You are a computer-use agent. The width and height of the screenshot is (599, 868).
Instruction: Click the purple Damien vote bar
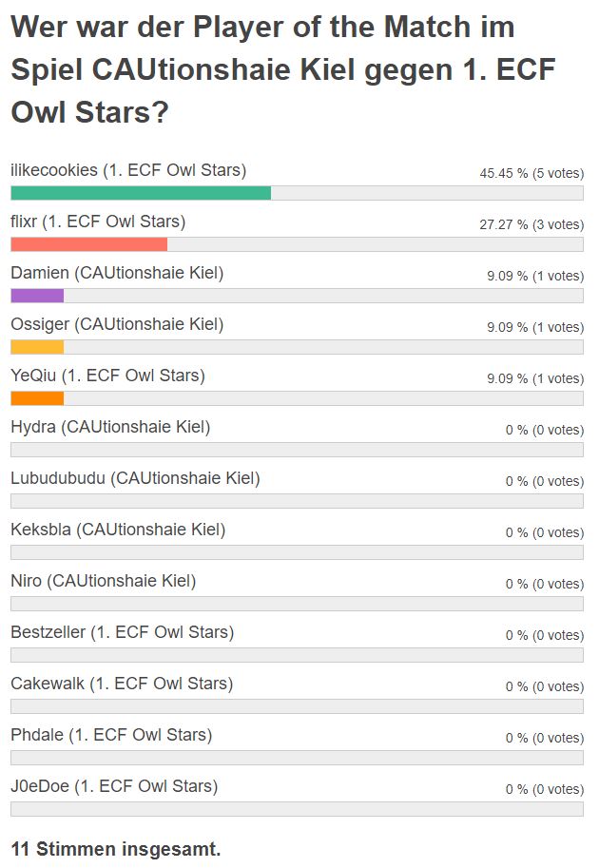[x=37, y=296]
